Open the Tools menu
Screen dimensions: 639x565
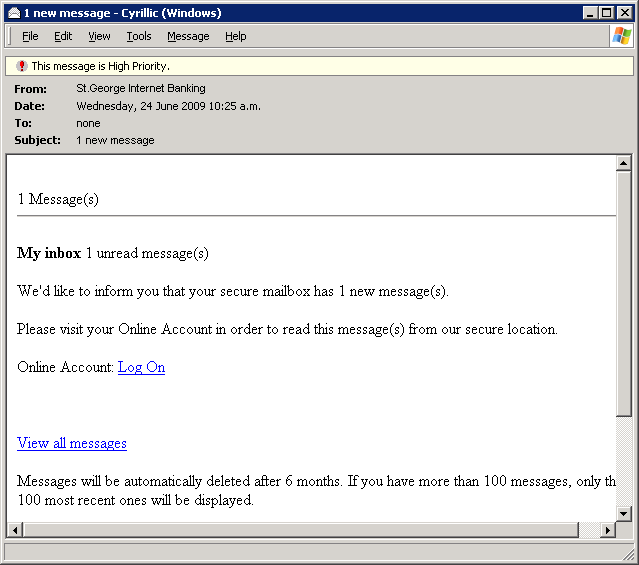pos(139,36)
